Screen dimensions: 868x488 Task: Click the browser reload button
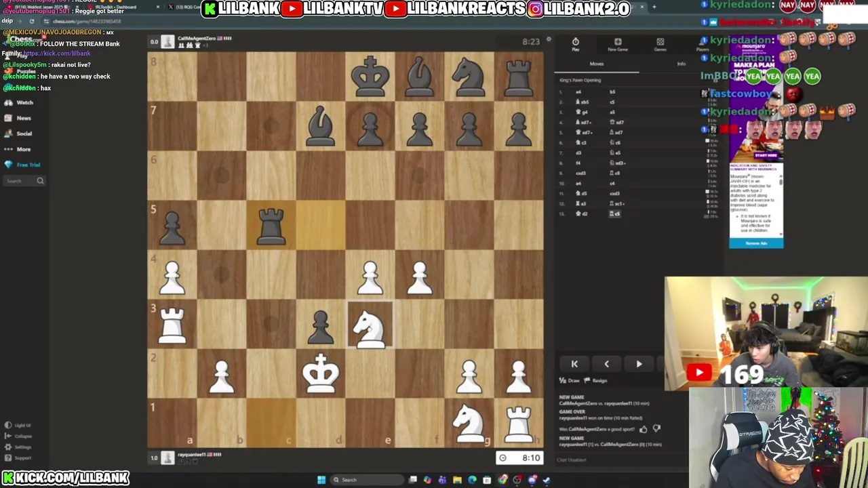pos(31,21)
